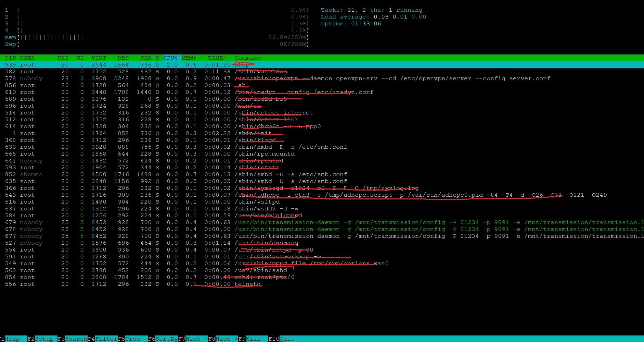The height and width of the screenshot is (342, 644).
Task: Select the dnsmasq process row
Action: 322,243
